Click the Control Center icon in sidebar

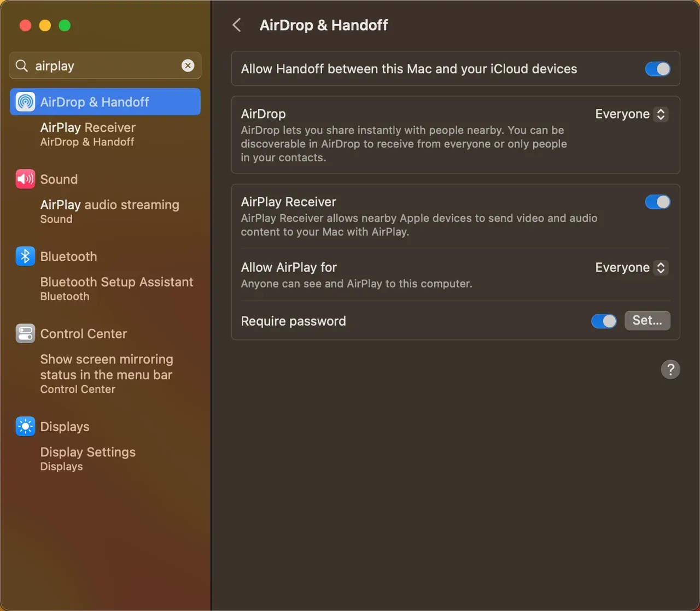click(x=25, y=333)
